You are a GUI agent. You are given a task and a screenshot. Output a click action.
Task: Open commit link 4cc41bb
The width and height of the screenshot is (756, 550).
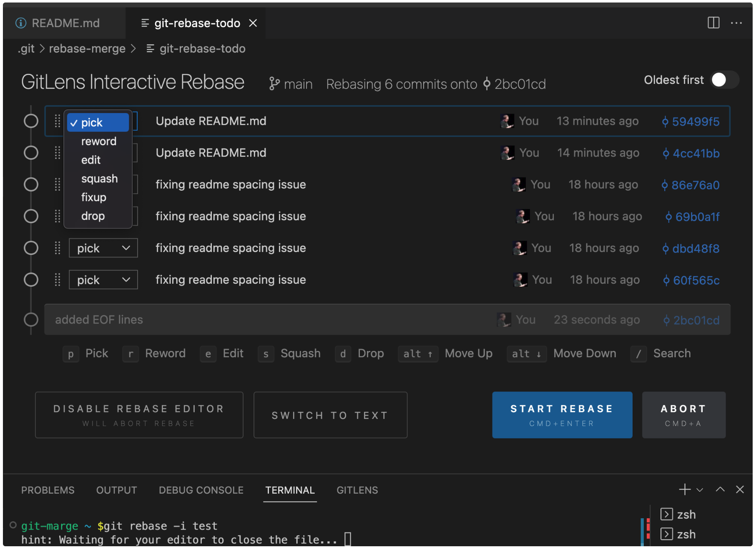(691, 153)
